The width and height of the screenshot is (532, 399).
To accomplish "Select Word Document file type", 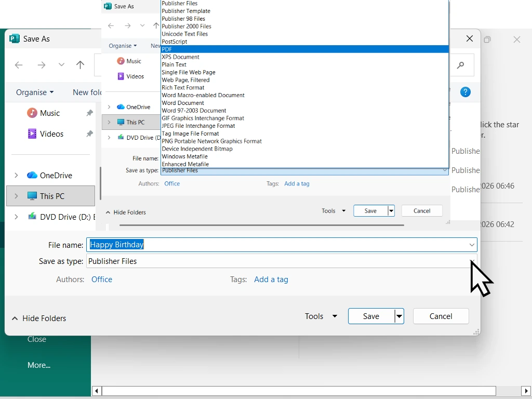I will pos(304,103).
